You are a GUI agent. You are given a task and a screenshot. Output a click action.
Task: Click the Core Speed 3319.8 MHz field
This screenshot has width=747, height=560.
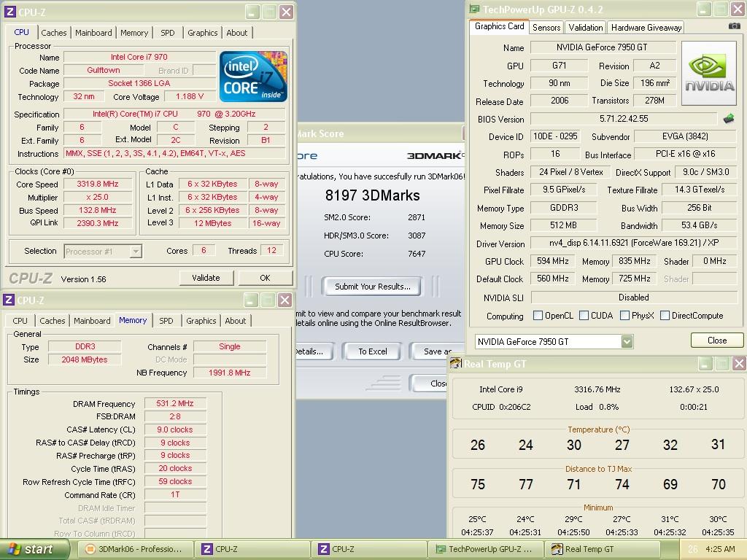tap(98, 184)
